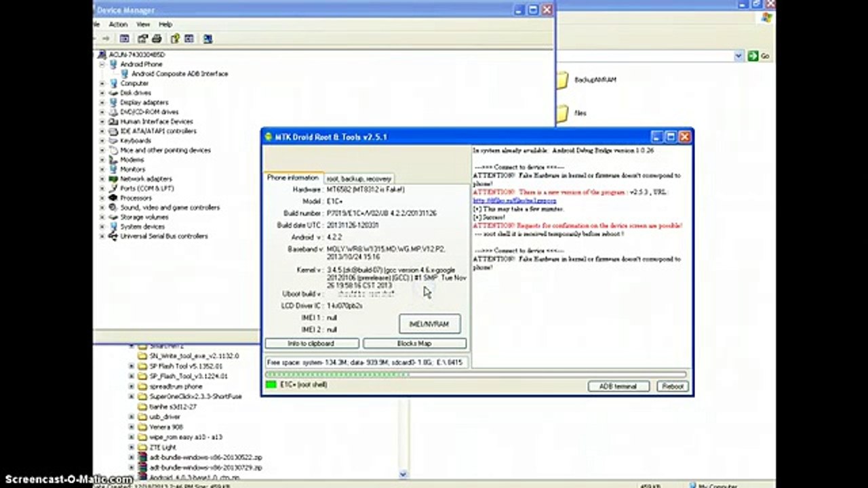Click the Sound, video and game controllers icon
The width and height of the screenshot is (868, 488).
113,207
